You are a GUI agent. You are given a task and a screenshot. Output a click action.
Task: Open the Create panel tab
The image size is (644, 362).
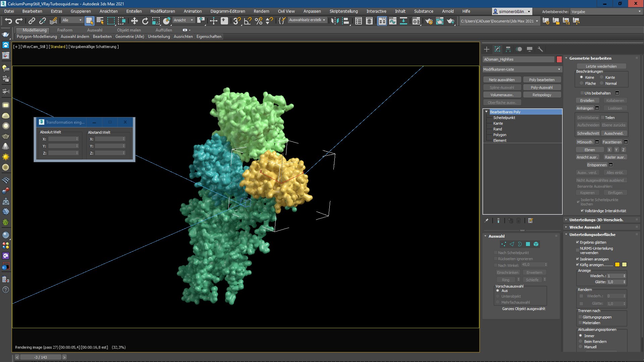[x=487, y=49]
